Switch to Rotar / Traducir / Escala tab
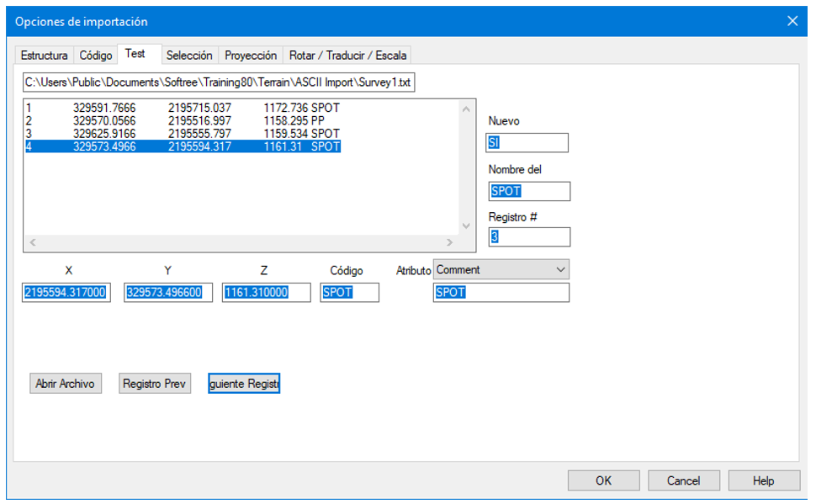The height and width of the screenshot is (504, 816). 347,56
